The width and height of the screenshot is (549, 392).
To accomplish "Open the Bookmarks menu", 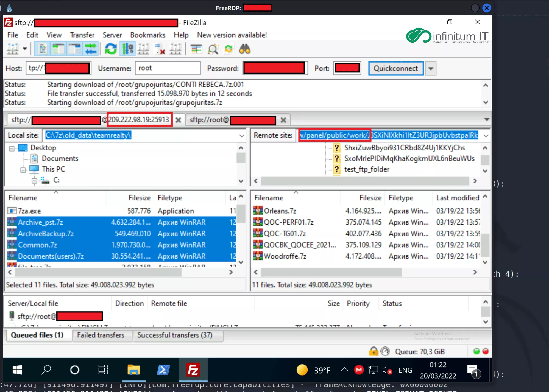I will pyautogui.click(x=148, y=35).
